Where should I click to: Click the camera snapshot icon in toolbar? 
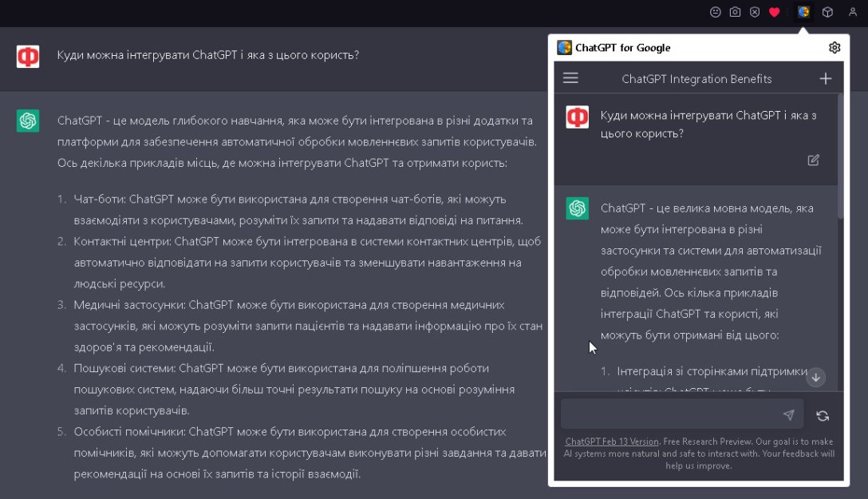click(735, 12)
